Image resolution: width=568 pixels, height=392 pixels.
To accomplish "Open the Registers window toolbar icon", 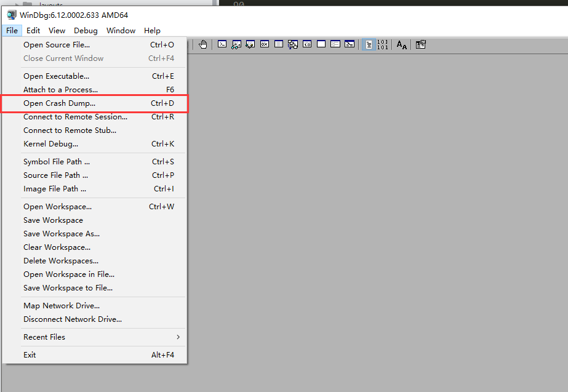I will pos(265,44).
